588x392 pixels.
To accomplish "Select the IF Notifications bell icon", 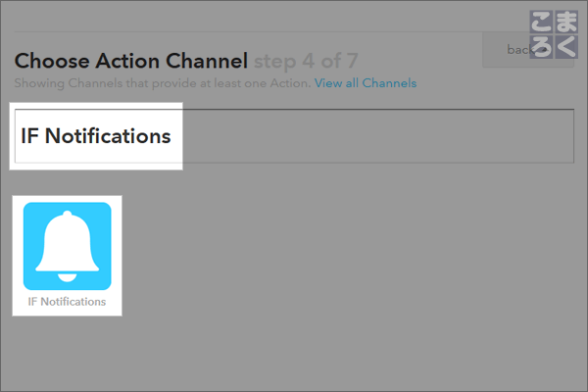I will (x=67, y=246).
